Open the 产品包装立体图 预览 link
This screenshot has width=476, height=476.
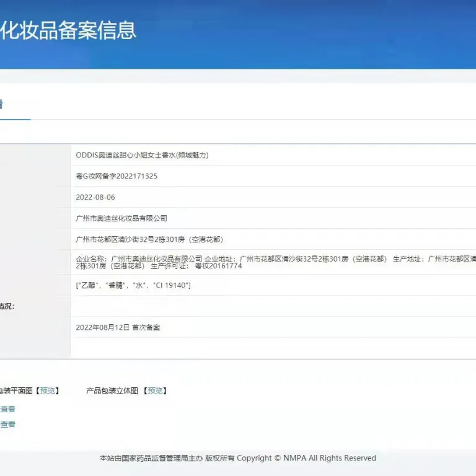155,390
